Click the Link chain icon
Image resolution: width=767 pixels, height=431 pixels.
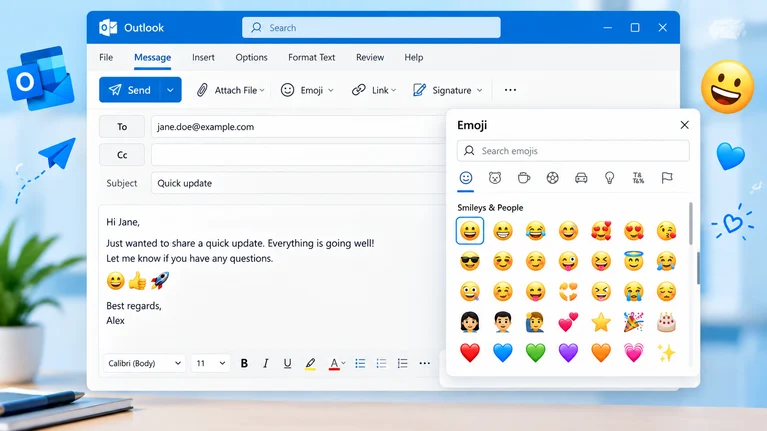[x=359, y=90]
